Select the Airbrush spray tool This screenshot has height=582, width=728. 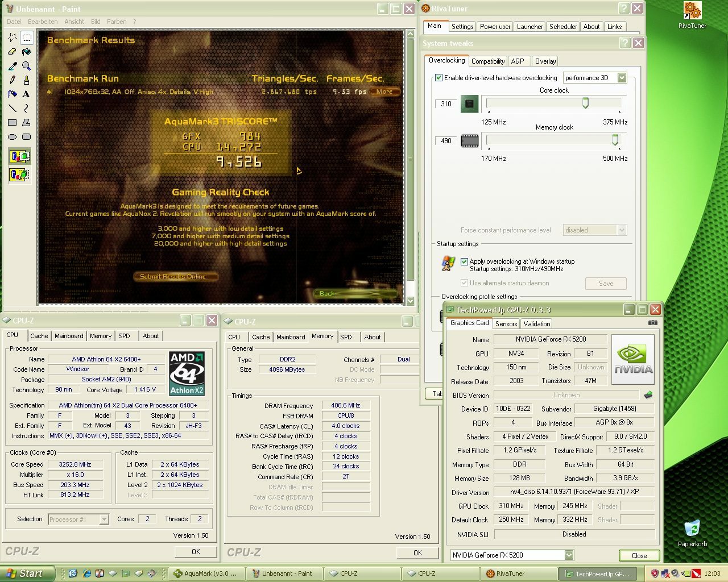[13, 94]
